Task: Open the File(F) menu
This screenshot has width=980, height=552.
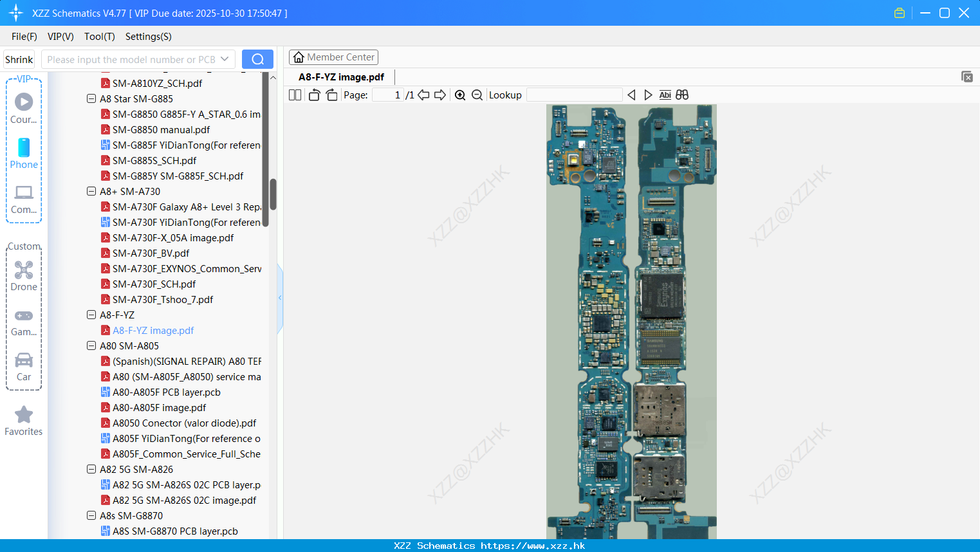Action: [24, 37]
